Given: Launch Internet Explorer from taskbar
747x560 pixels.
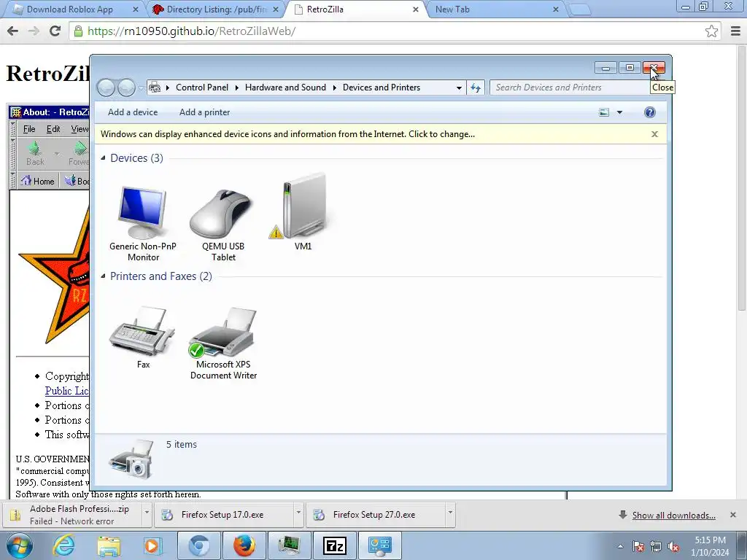Looking at the screenshot, I should tap(63, 545).
